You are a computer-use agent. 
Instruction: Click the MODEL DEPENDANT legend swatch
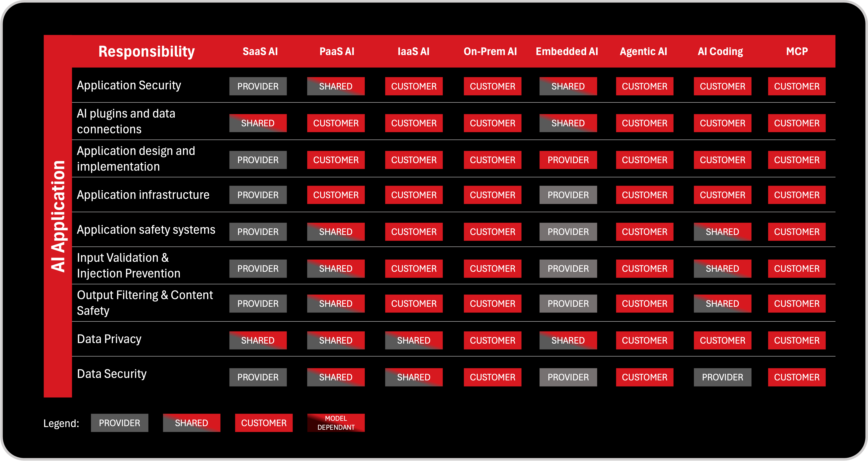(336, 423)
